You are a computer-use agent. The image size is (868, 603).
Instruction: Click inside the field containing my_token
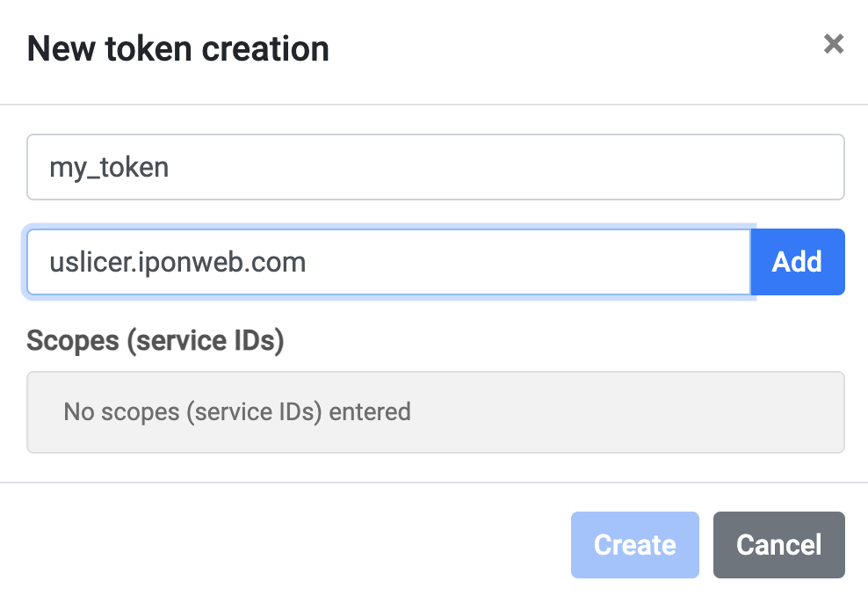(435, 167)
